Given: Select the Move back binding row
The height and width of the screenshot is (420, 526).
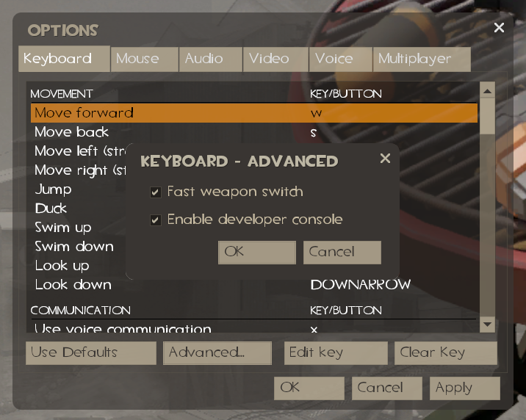Looking at the screenshot, I should coord(254,132).
